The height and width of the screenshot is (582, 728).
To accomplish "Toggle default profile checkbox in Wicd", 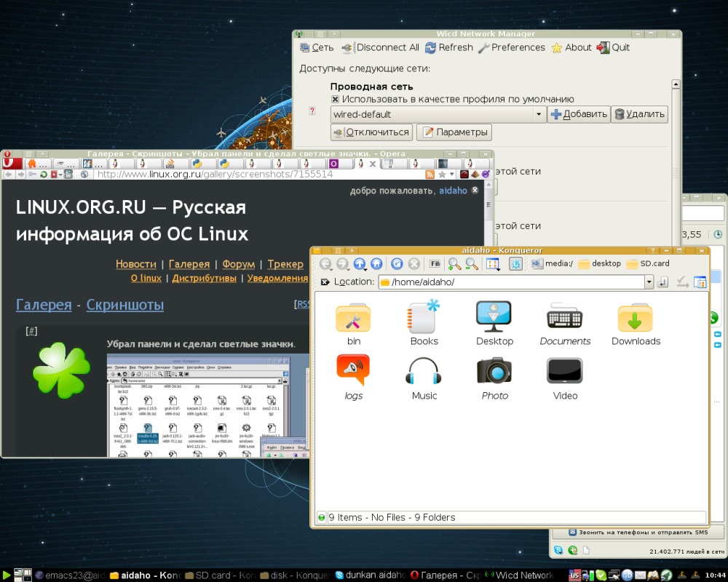I will pos(335,99).
